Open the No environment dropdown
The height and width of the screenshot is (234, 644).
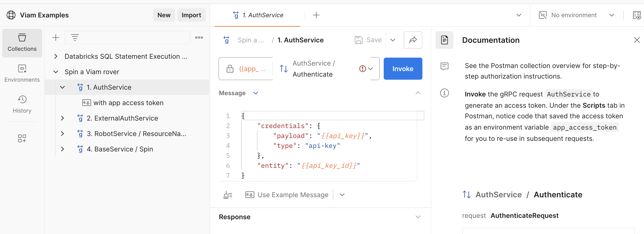tap(611, 15)
